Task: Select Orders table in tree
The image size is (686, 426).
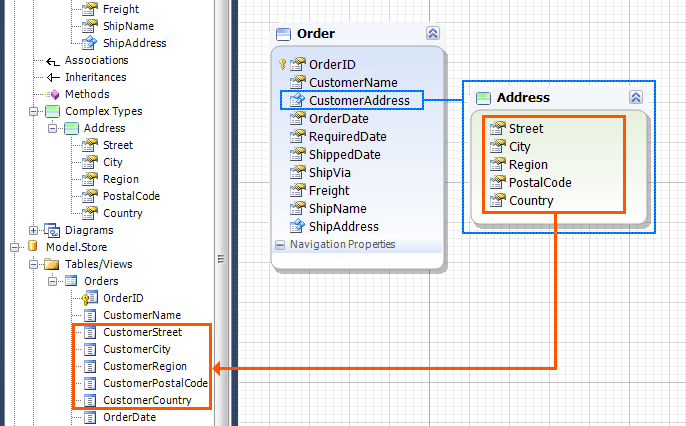Action: [101, 282]
